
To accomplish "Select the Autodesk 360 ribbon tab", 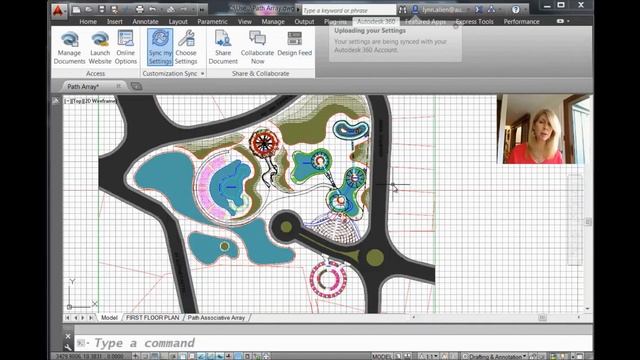I will (376, 21).
